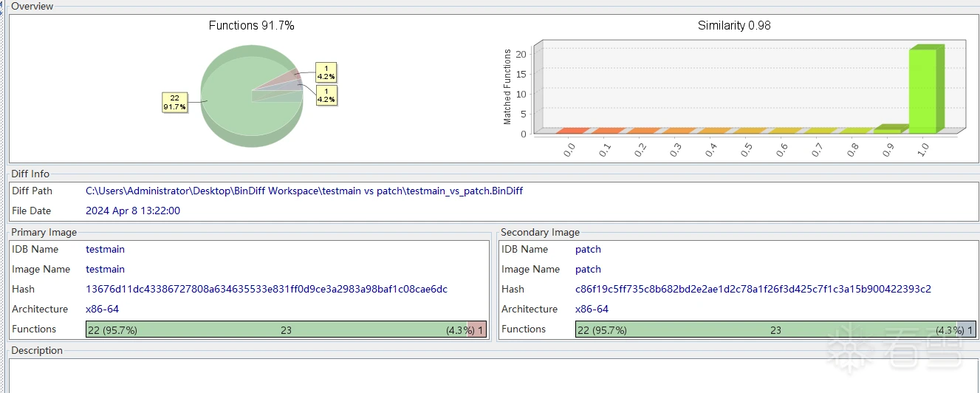This screenshot has height=393, width=980.
Task: Click the Secondary IDB Name 'patch' field
Action: pyautogui.click(x=589, y=250)
